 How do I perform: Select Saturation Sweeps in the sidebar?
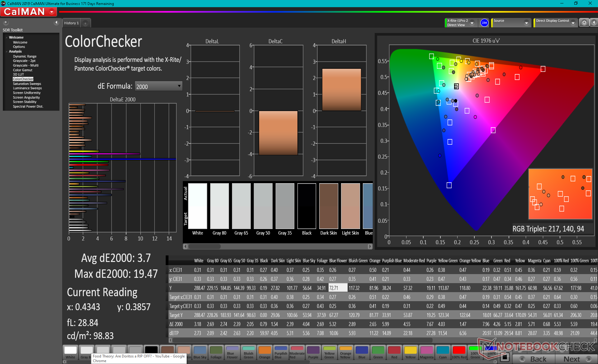tap(27, 84)
